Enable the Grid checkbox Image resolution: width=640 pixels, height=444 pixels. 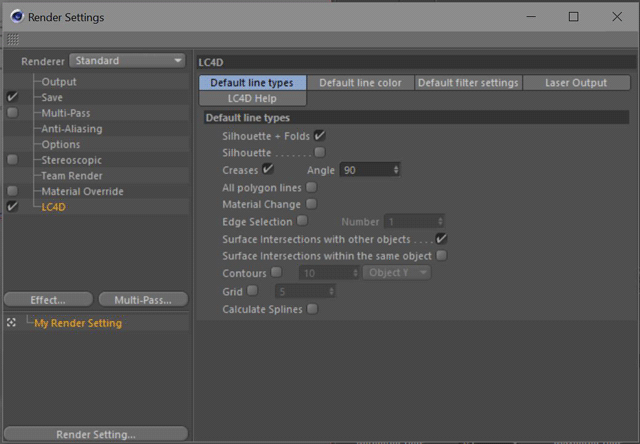click(x=253, y=291)
